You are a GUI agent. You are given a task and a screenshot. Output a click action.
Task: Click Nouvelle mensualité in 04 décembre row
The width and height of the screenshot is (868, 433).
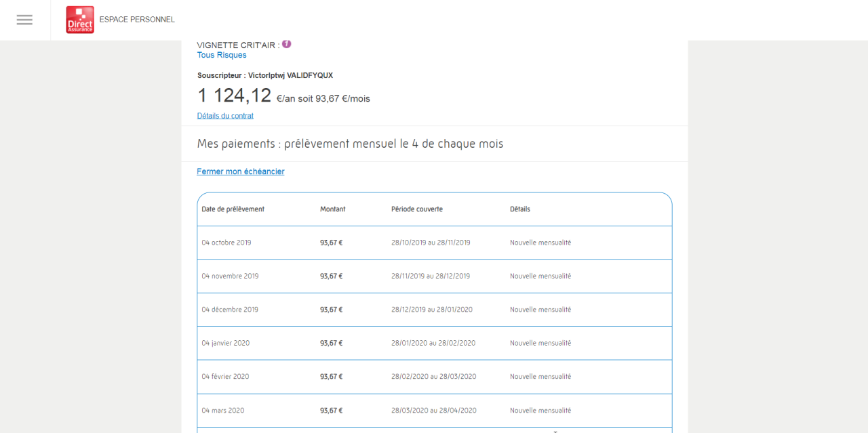tap(540, 310)
